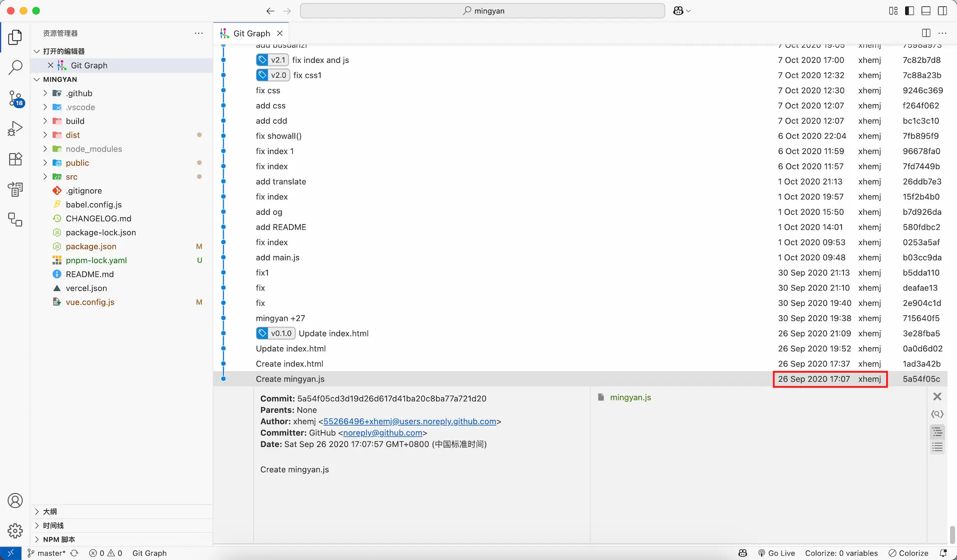Image resolution: width=957 pixels, height=560 pixels.
Task: Open the Manage settings gear
Action: pos(15,531)
